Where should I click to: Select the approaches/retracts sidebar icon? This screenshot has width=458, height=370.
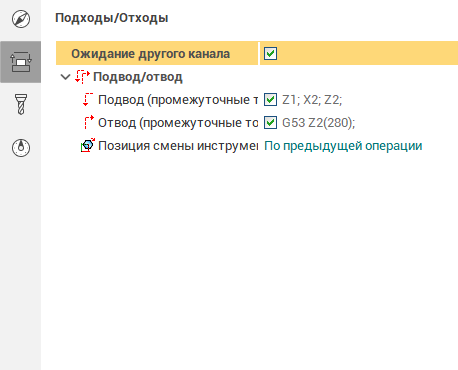coord(21,62)
